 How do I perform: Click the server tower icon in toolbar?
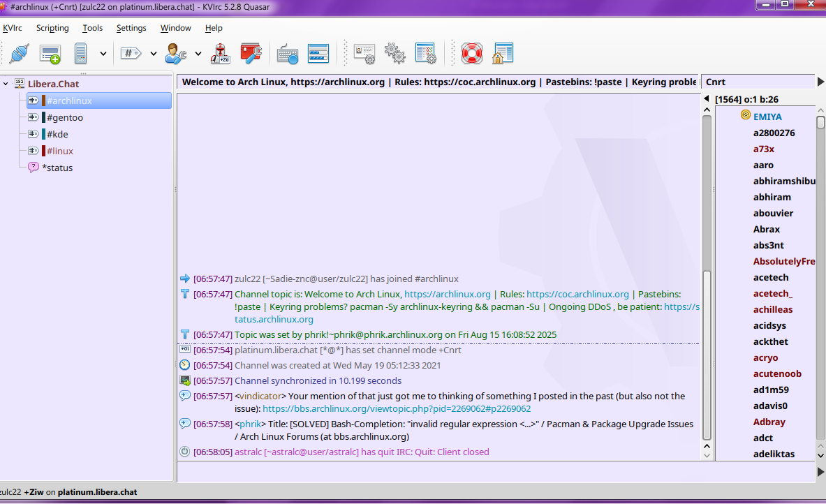coord(80,53)
